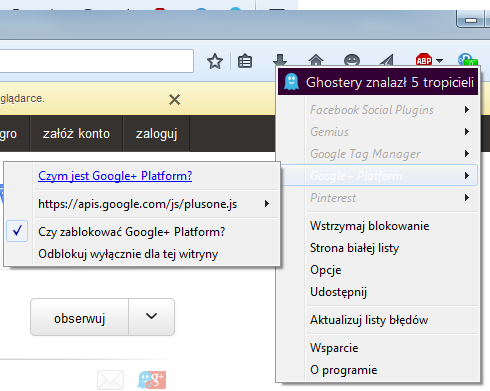Screen dimensions: 490x391
Task: Choose Udostępnij menu entry
Action: tap(338, 292)
